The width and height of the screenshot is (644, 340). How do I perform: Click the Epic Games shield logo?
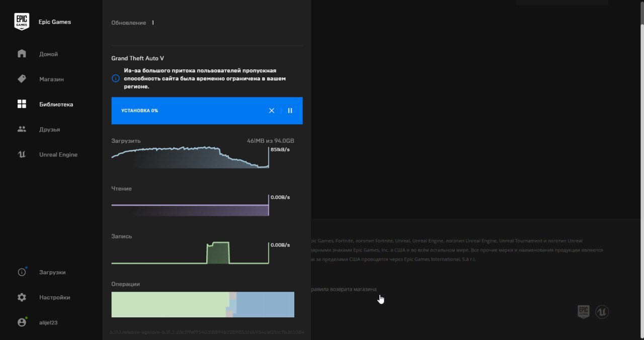click(22, 22)
